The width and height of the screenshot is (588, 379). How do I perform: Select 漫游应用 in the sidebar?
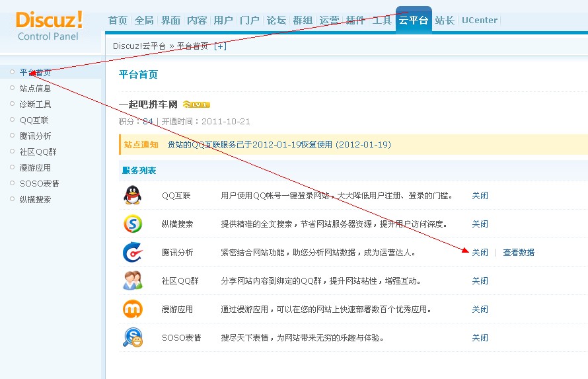point(35,168)
